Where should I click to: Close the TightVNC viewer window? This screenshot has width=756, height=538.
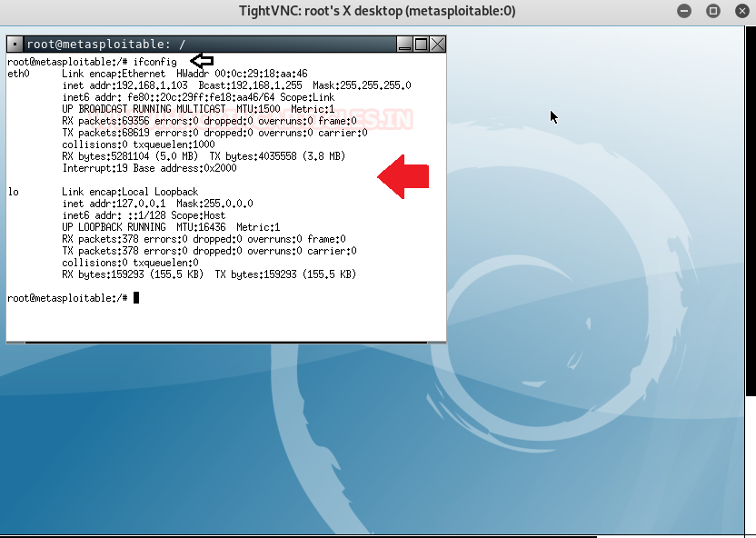[742, 11]
